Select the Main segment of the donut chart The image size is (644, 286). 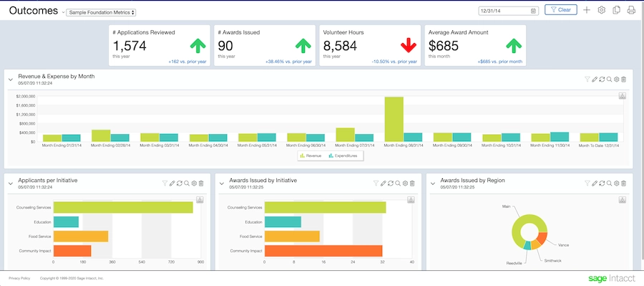pos(521,224)
